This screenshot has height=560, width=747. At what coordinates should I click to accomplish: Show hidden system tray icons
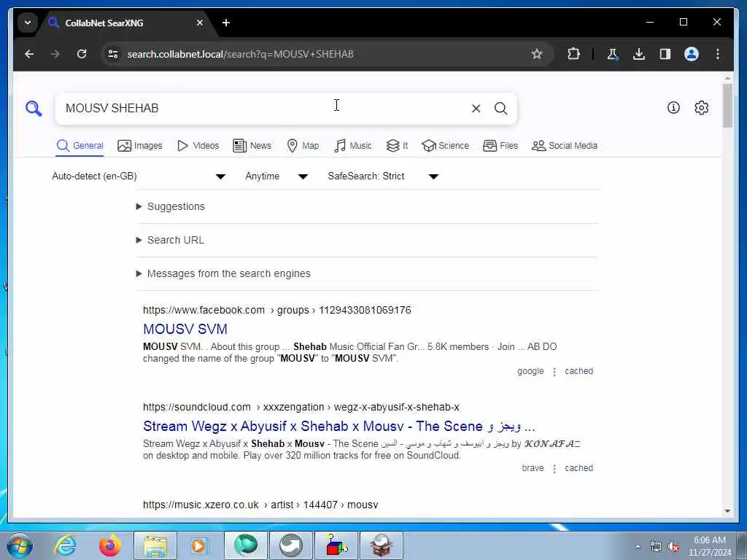pos(638,547)
